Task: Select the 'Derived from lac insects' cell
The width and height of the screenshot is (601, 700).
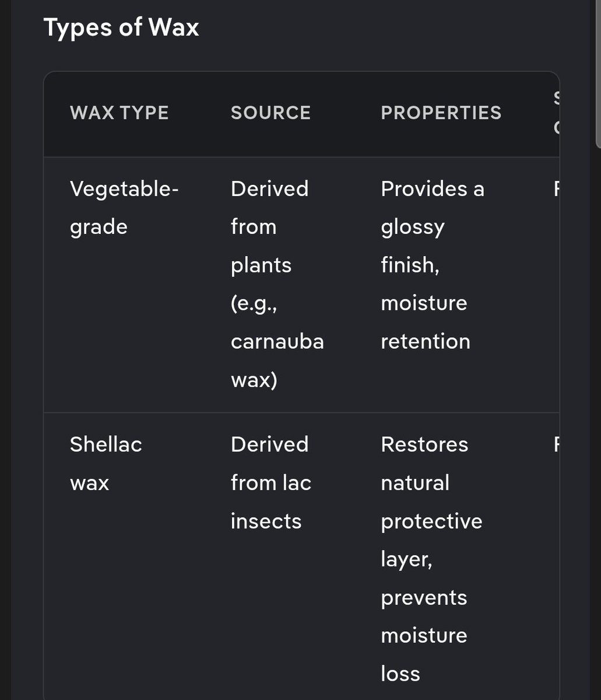Action: click(x=270, y=482)
